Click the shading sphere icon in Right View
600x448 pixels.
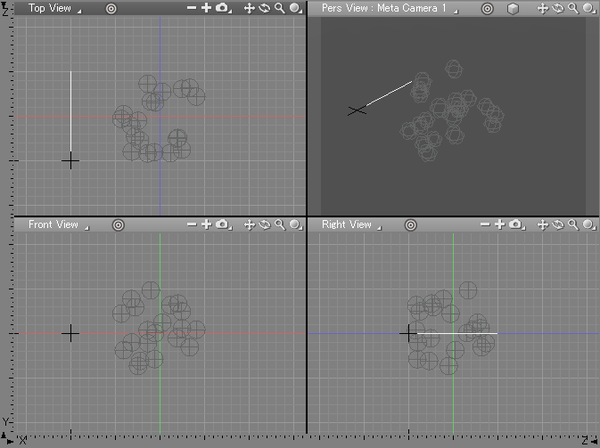[587, 225]
